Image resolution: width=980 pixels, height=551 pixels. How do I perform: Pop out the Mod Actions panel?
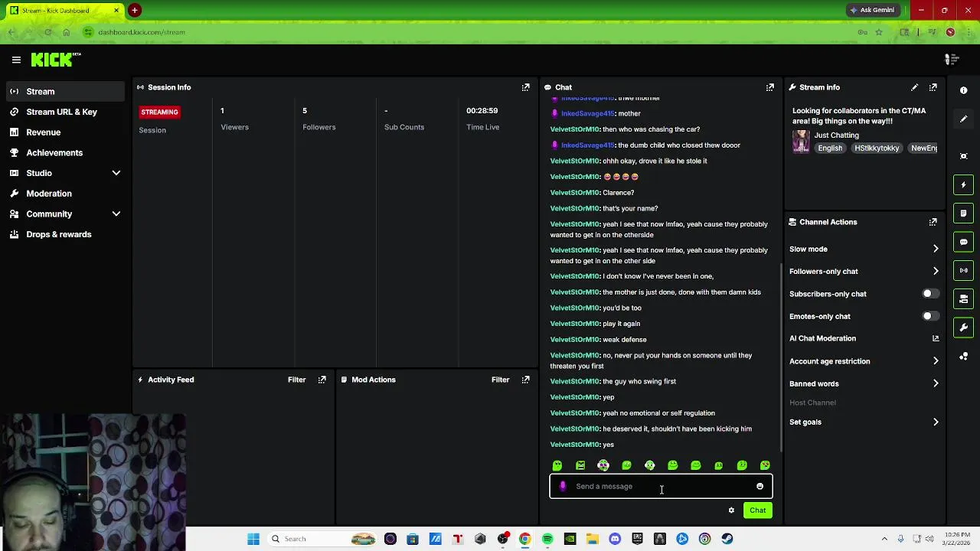525,380
